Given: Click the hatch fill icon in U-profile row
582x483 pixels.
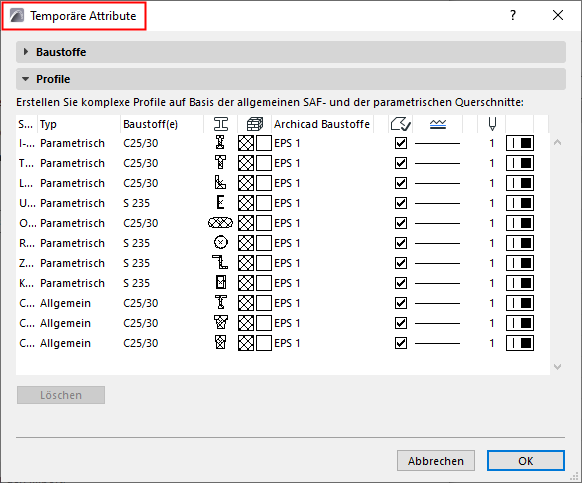Looking at the screenshot, I should 246,203.
